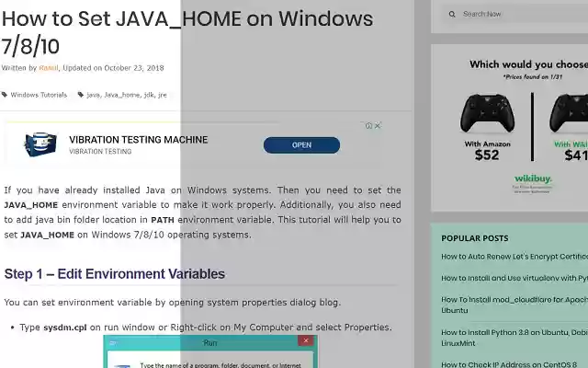Click the Step 1 – Edit Environment Variables heading
Viewport: 588px width, 368px height.
pos(114,274)
